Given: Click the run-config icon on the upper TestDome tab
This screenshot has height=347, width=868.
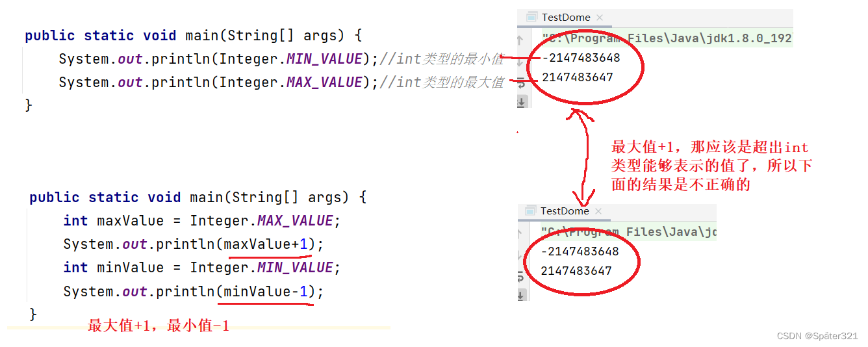Looking at the screenshot, I should pos(532,18).
